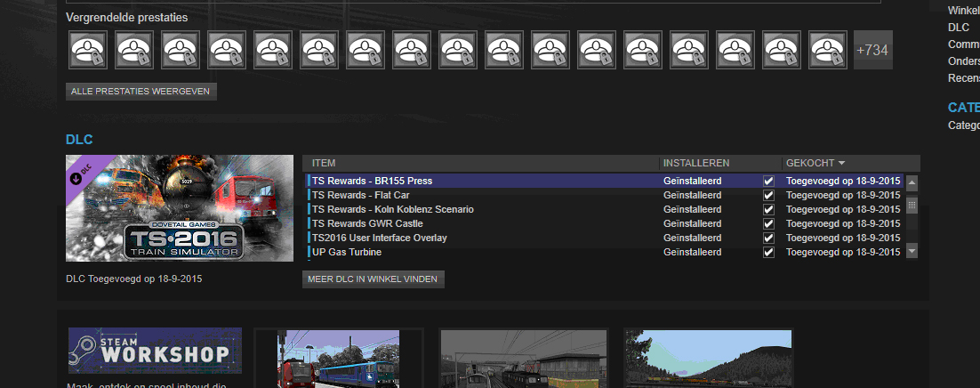980x388 pixels.
Task: Open the TS 2016 Train Simulator DLC banner
Action: 180,208
